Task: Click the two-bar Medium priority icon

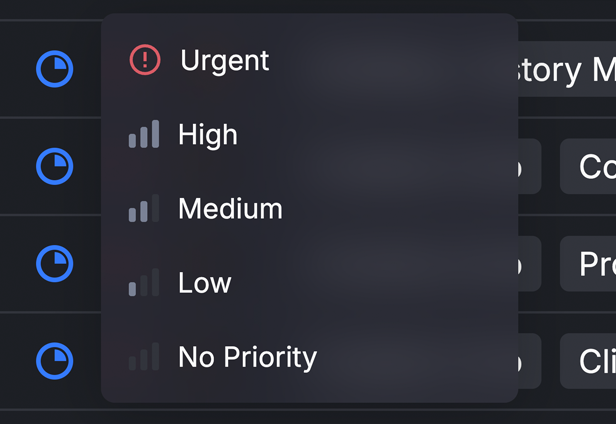Action: pos(144,208)
